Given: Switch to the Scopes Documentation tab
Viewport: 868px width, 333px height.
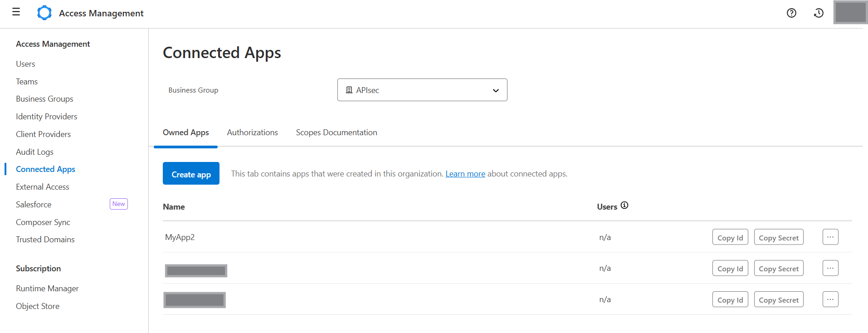Looking at the screenshot, I should pyautogui.click(x=336, y=132).
